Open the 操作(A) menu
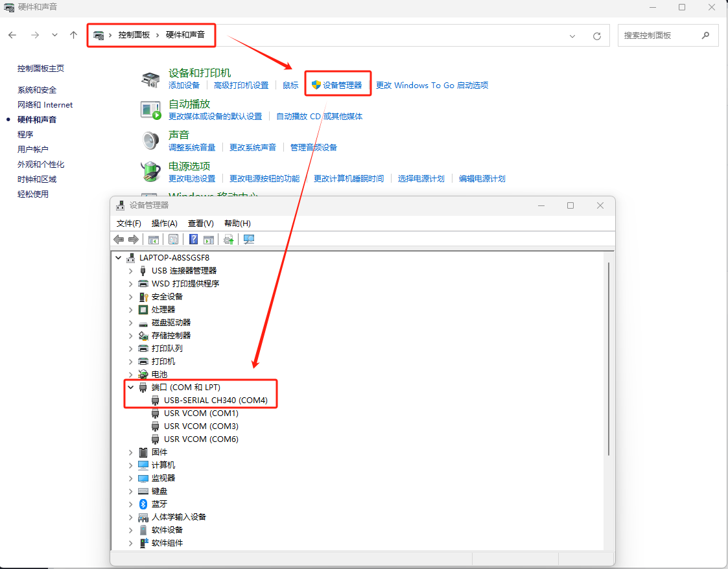728x569 pixels. coord(164,223)
